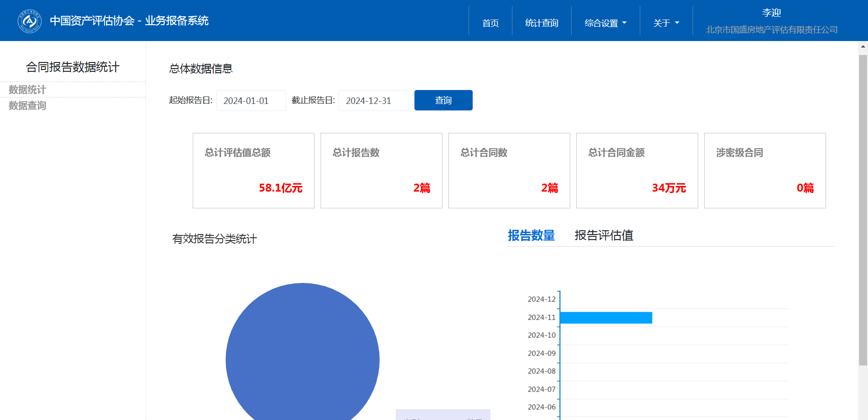
Task: Click the 2024-11 bar in chart
Action: [605, 318]
